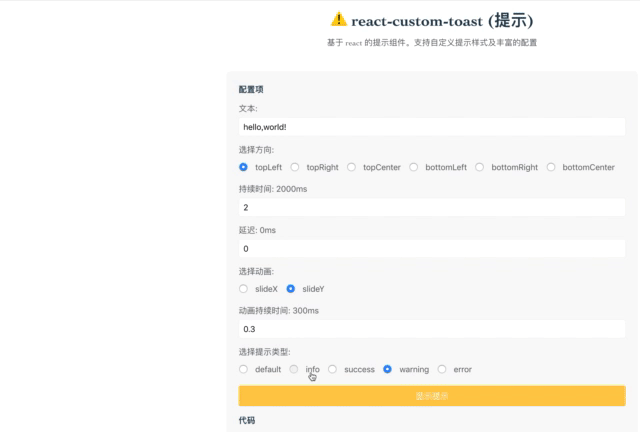Select bottomRight as toast direction
The image size is (640, 432).
[x=480, y=167]
